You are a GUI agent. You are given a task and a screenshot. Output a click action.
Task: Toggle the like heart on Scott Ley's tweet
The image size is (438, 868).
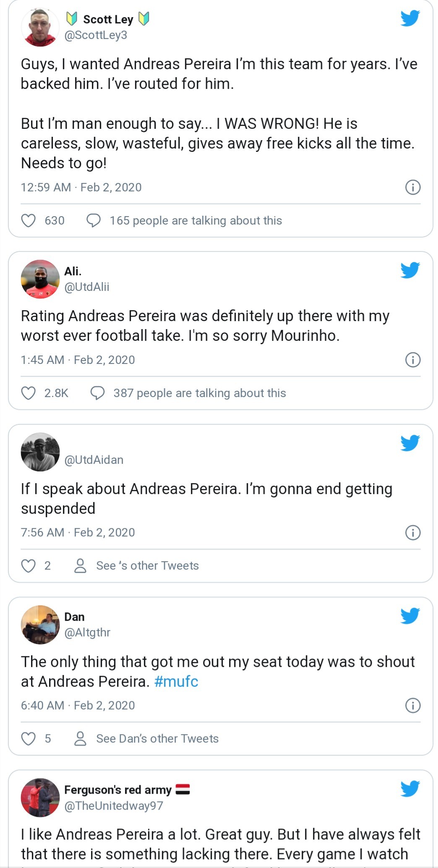(x=29, y=220)
